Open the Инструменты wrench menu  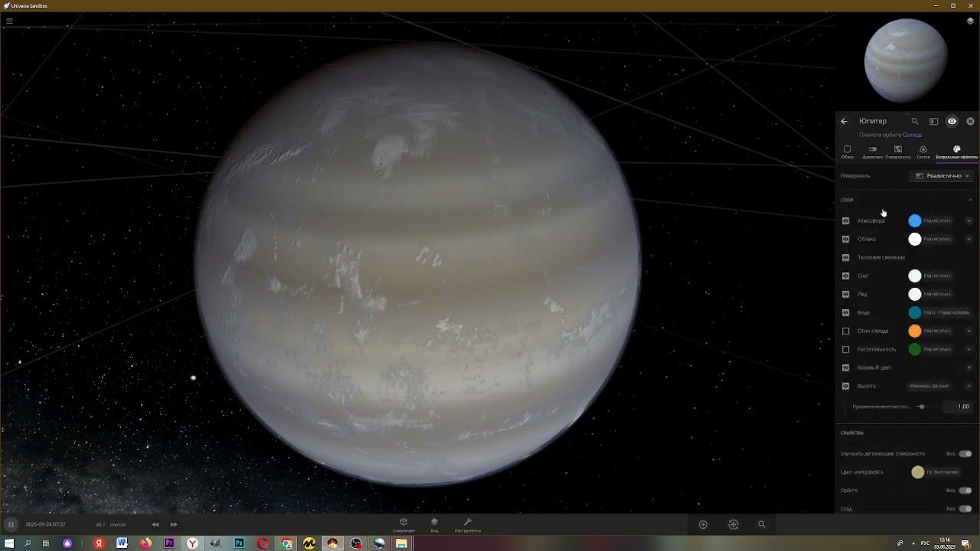coord(468,524)
